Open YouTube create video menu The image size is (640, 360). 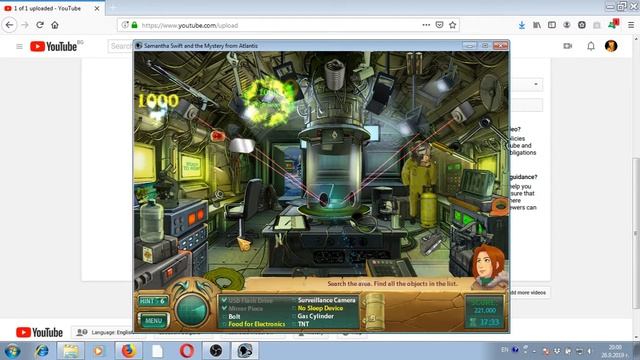pos(567,46)
